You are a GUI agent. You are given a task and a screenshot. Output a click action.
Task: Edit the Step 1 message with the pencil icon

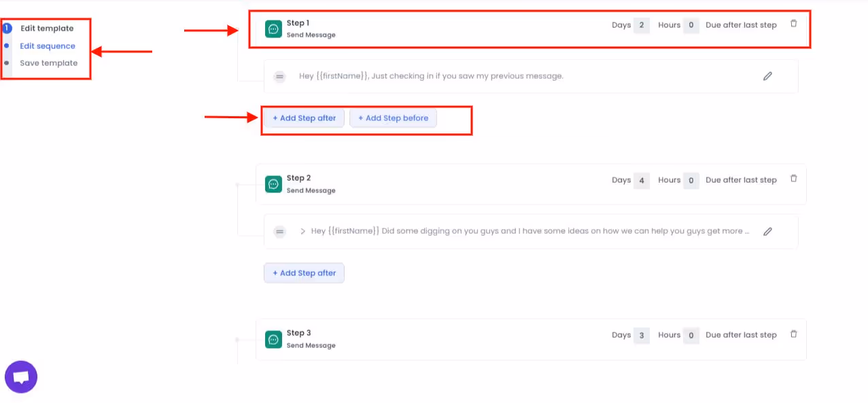767,76
